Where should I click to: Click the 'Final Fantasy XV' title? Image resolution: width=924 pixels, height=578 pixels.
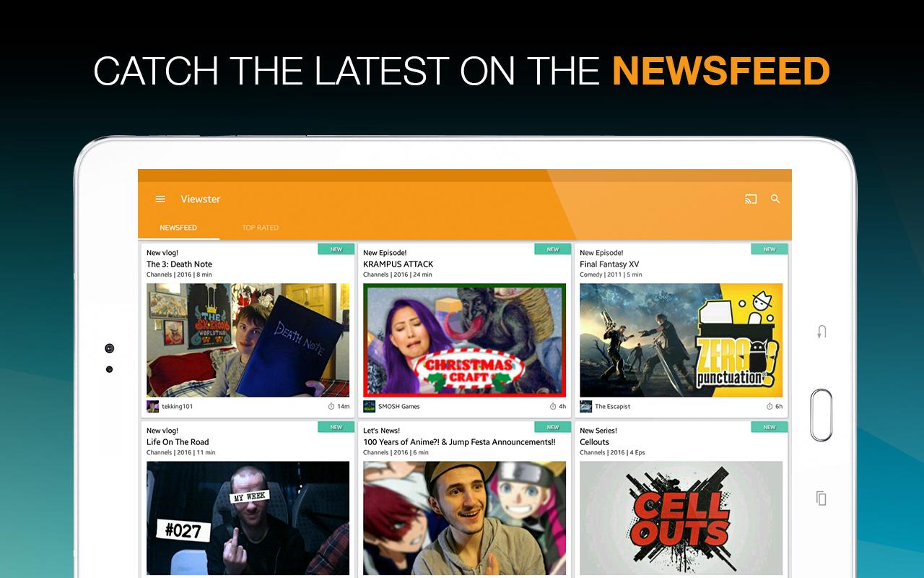coord(609,264)
